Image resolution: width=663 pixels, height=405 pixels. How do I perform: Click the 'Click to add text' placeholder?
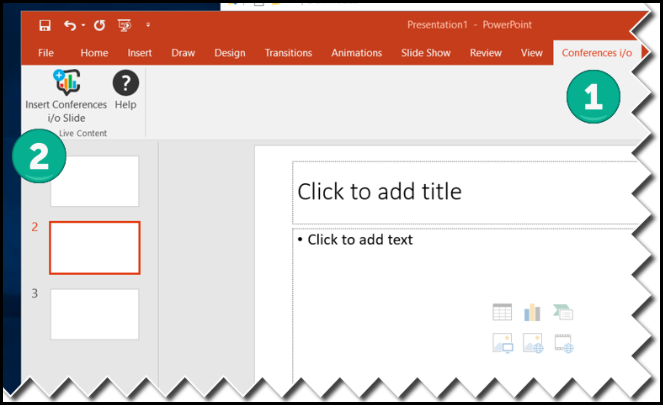pos(465,304)
